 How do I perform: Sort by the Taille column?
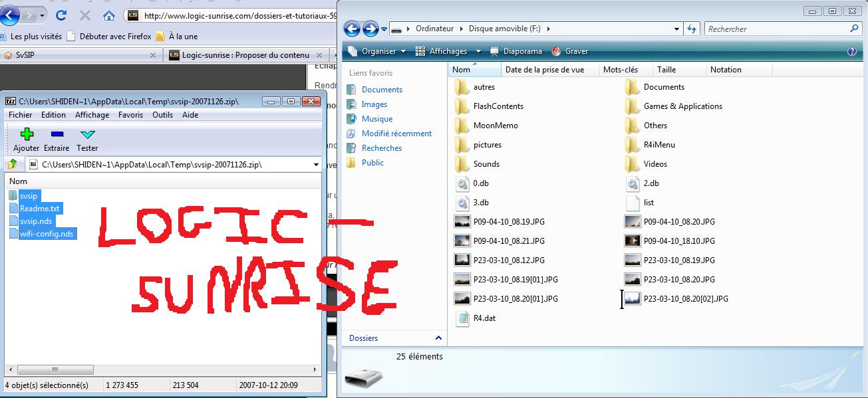(x=678, y=70)
